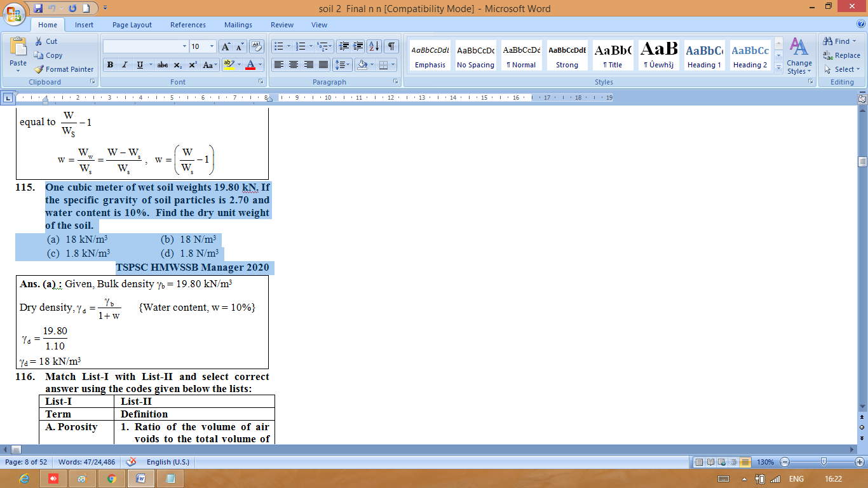Image resolution: width=868 pixels, height=488 pixels.
Task: Click the zoom slider handle
Action: click(x=824, y=462)
